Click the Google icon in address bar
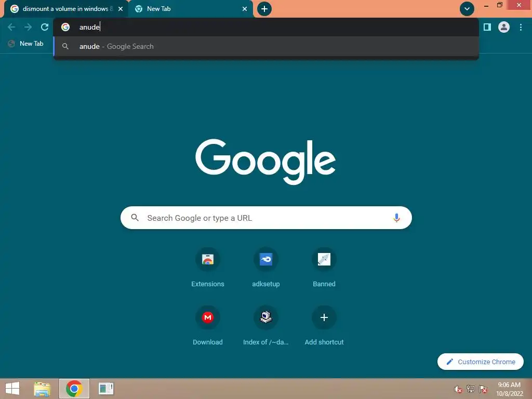The height and width of the screenshot is (399, 532). pyautogui.click(x=65, y=27)
